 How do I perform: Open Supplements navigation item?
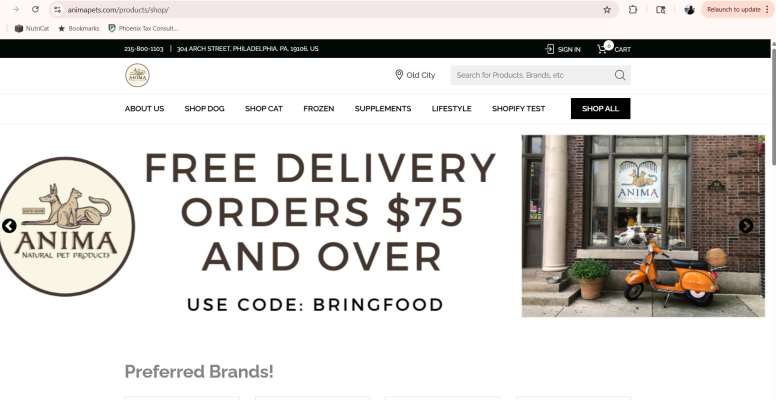click(383, 108)
